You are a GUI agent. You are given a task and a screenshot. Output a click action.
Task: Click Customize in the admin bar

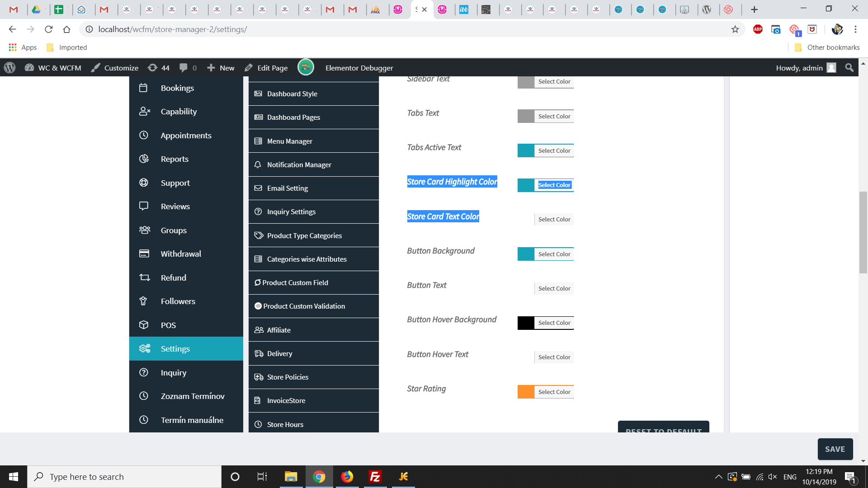coord(115,68)
